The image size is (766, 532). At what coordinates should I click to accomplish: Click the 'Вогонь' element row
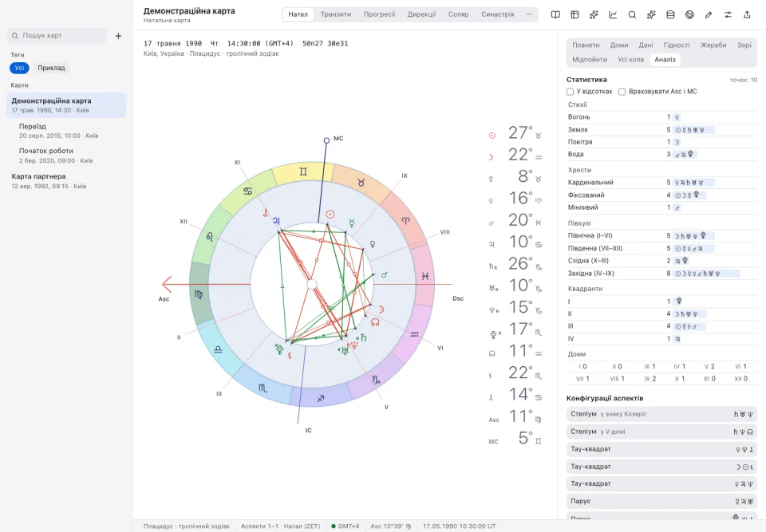coord(661,117)
